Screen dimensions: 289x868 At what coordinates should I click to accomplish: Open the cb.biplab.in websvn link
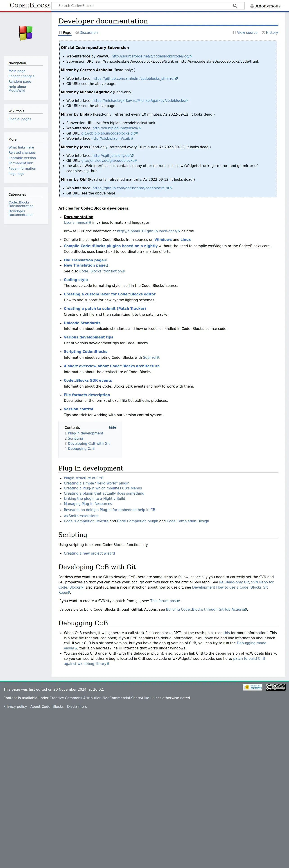(x=116, y=128)
